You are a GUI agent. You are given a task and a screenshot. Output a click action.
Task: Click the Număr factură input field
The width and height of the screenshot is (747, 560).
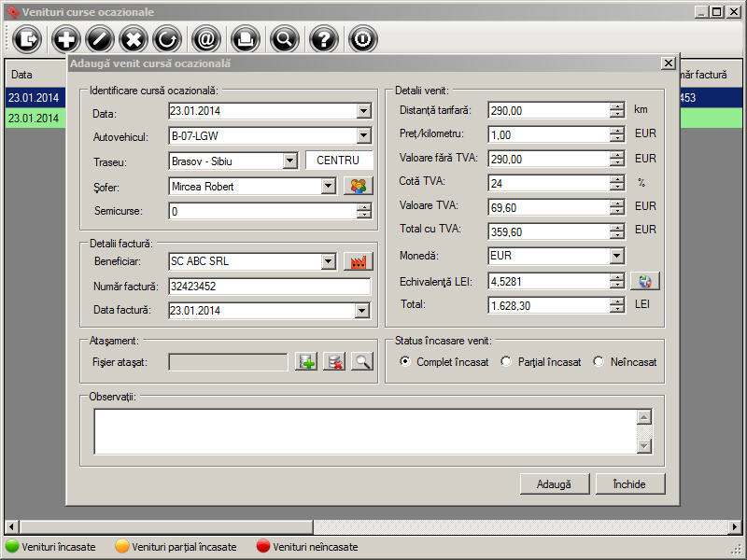[269, 287]
